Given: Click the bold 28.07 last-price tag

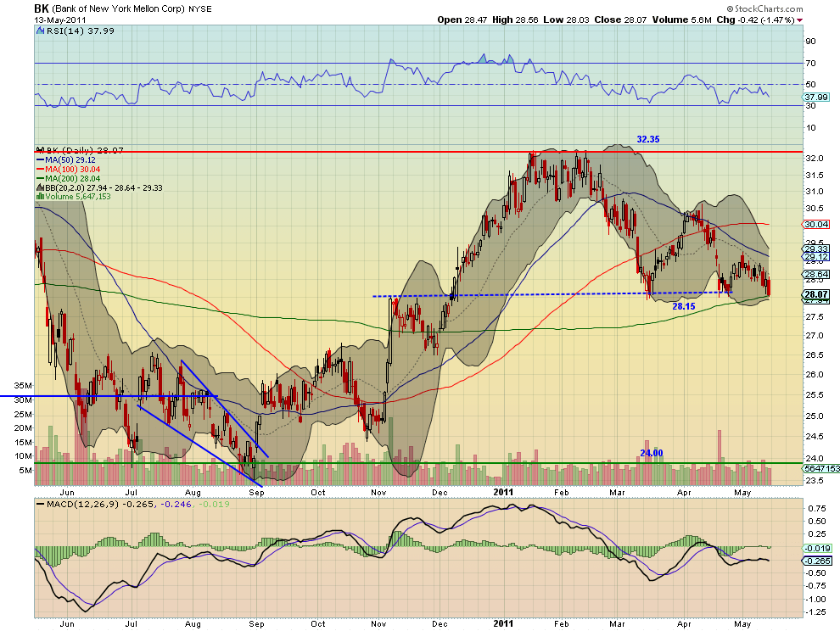Looking at the screenshot, I should point(816,294).
